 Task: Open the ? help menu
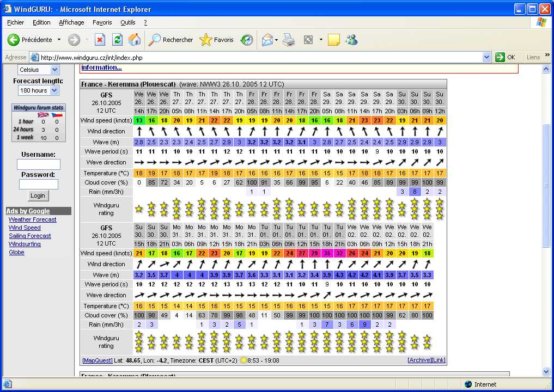point(145,22)
